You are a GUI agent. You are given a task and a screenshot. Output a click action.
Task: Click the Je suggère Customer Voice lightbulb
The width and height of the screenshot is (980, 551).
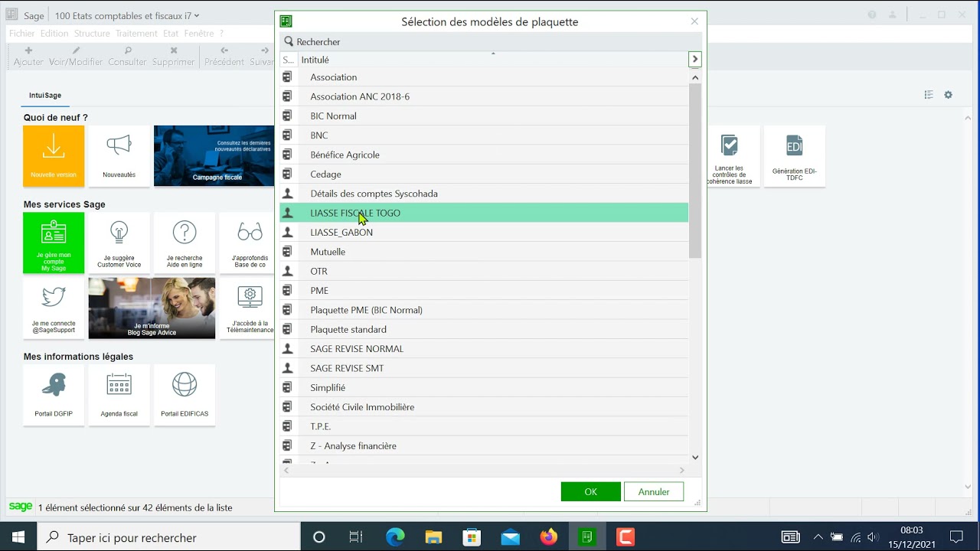(119, 243)
